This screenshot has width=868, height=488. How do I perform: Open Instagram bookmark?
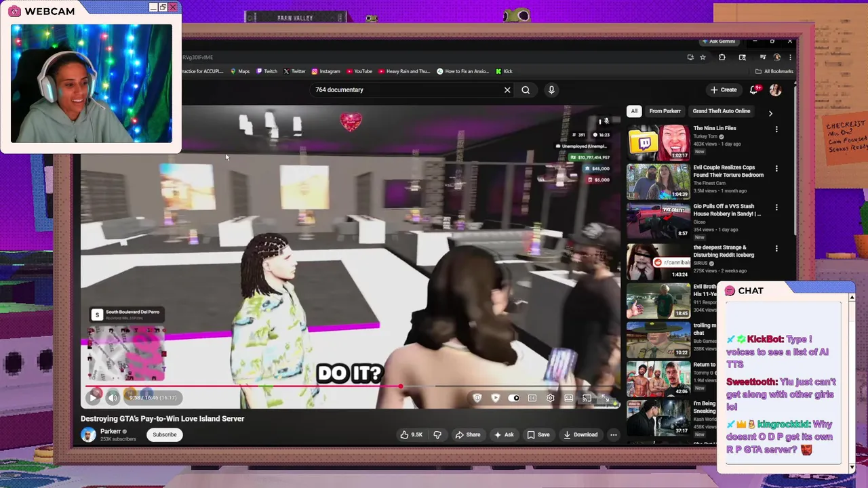pos(326,71)
